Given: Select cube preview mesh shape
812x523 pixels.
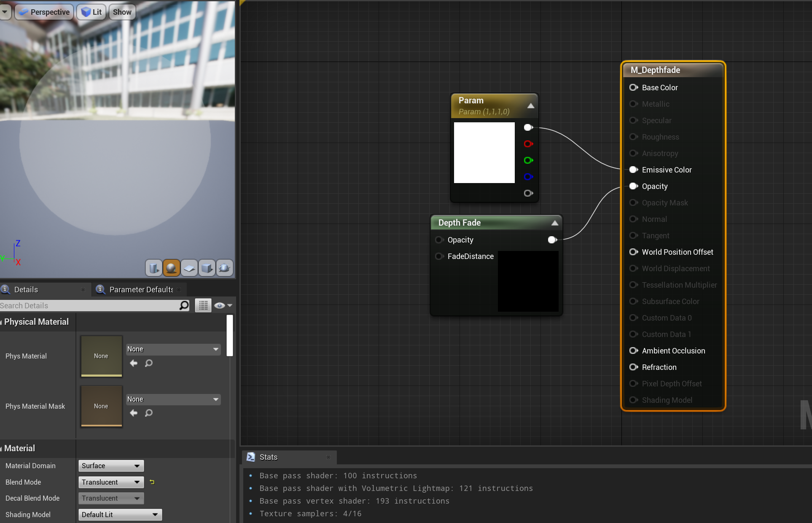Looking at the screenshot, I should pyautogui.click(x=207, y=268).
